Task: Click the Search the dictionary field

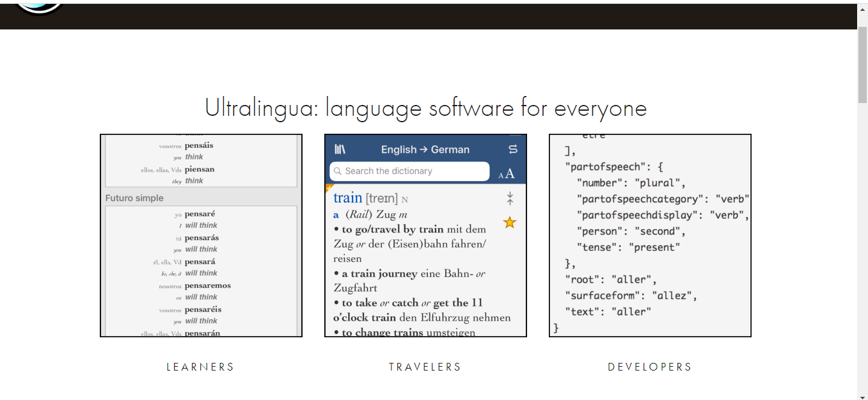Action: [409, 171]
